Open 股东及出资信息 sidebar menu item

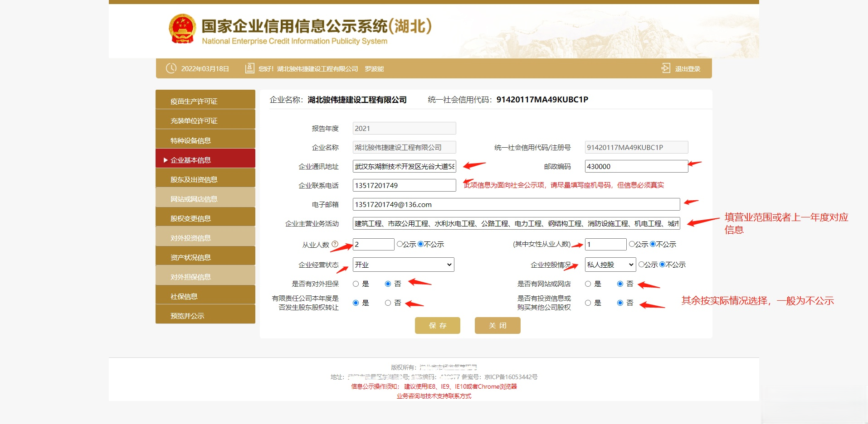tap(205, 178)
